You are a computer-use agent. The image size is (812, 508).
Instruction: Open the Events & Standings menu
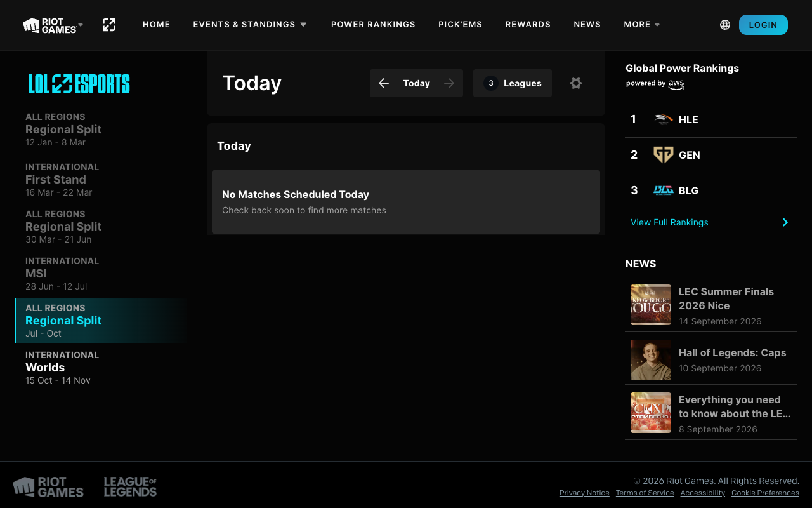250,24
